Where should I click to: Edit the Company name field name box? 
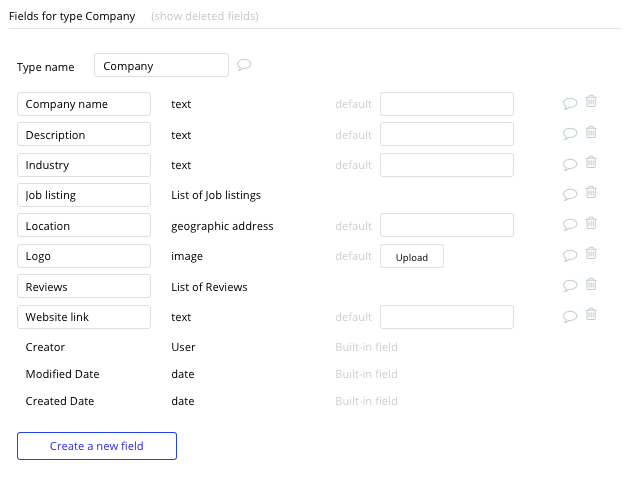tap(84, 104)
